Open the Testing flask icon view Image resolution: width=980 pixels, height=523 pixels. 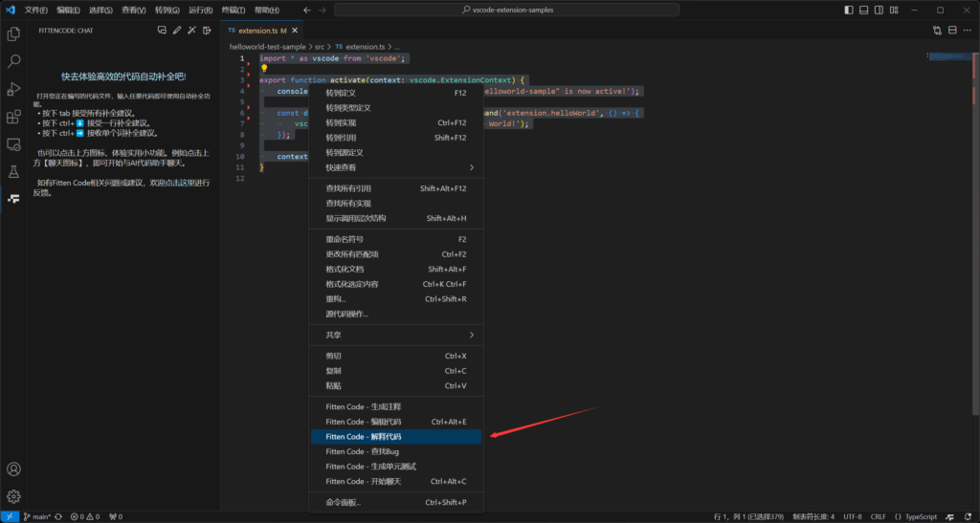(13, 172)
